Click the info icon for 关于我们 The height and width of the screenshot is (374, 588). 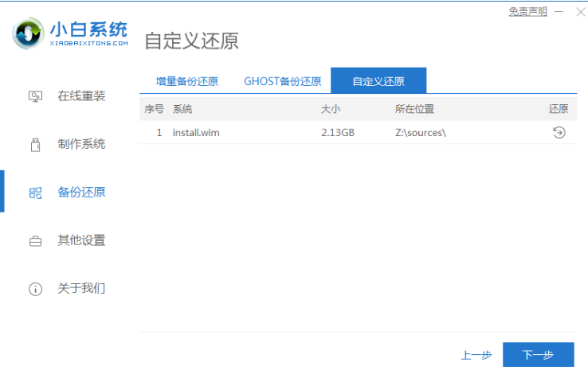[x=35, y=289]
